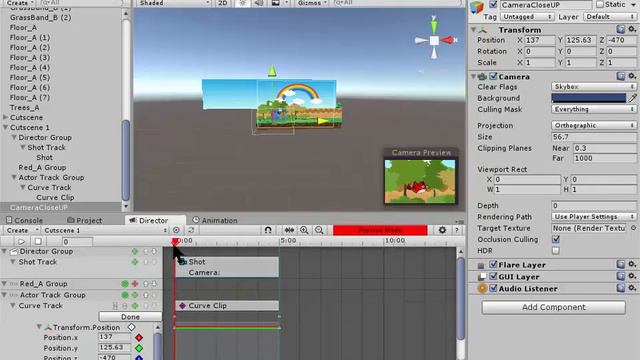The height and width of the screenshot is (360, 640).
Task: Toggle the Static checkbox
Action: 600,4
